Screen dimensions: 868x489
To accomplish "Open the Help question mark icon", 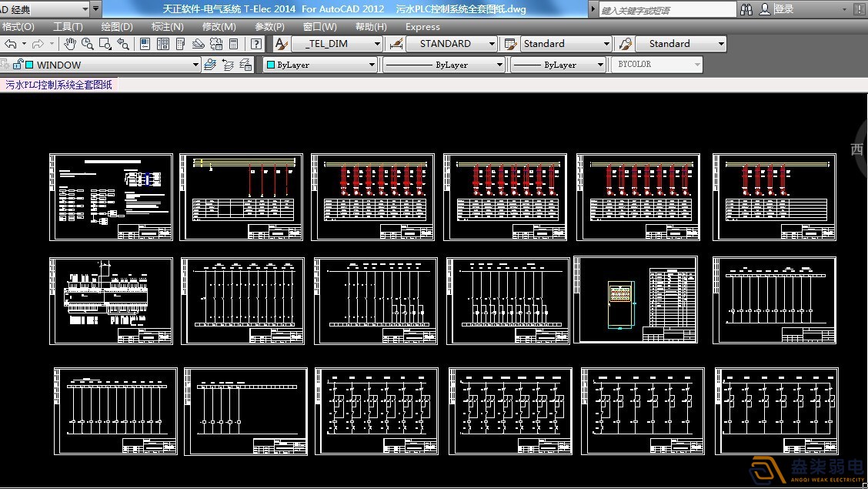I will (x=256, y=44).
